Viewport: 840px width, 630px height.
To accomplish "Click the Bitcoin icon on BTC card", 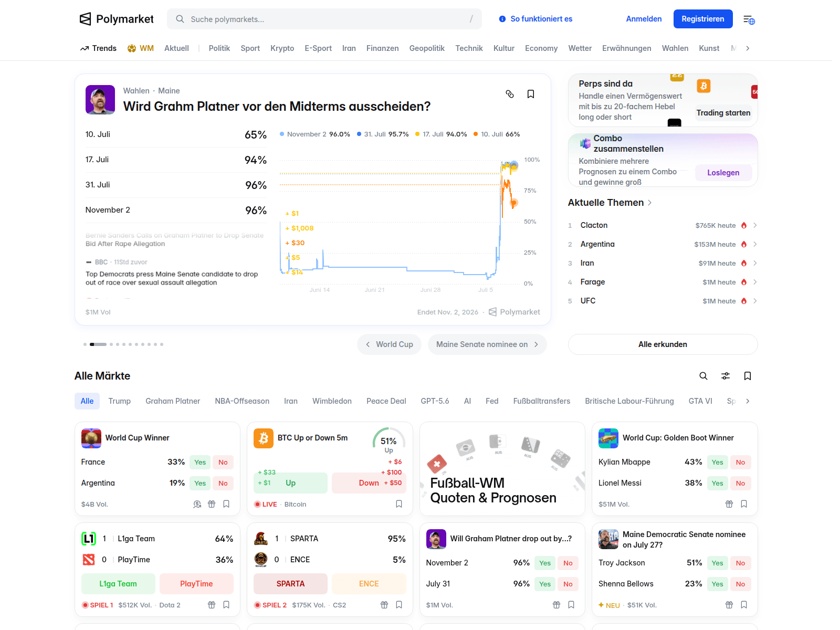I will [264, 438].
